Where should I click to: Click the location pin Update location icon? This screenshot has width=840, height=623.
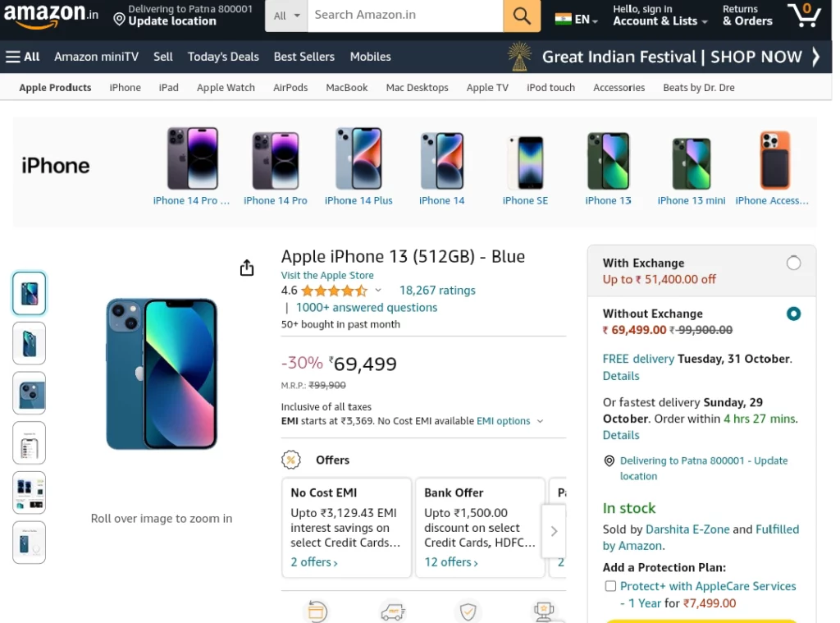[x=119, y=20]
